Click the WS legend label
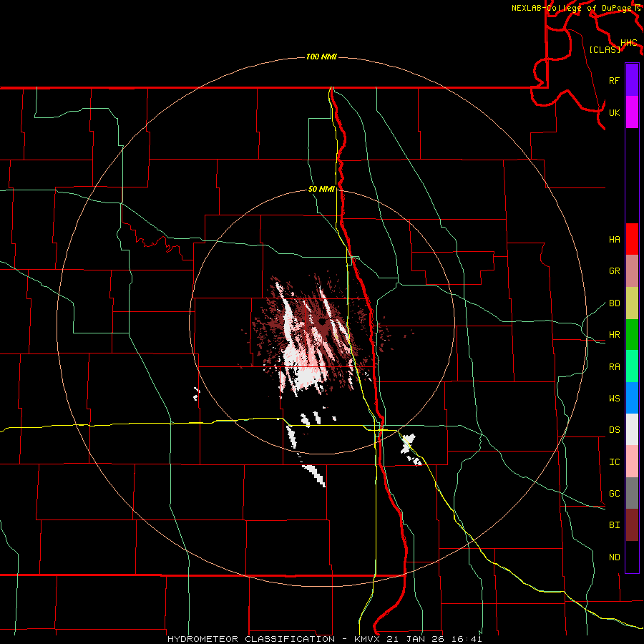Image resolution: width=644 pixels, height=644 pixels. click(614, 399)
